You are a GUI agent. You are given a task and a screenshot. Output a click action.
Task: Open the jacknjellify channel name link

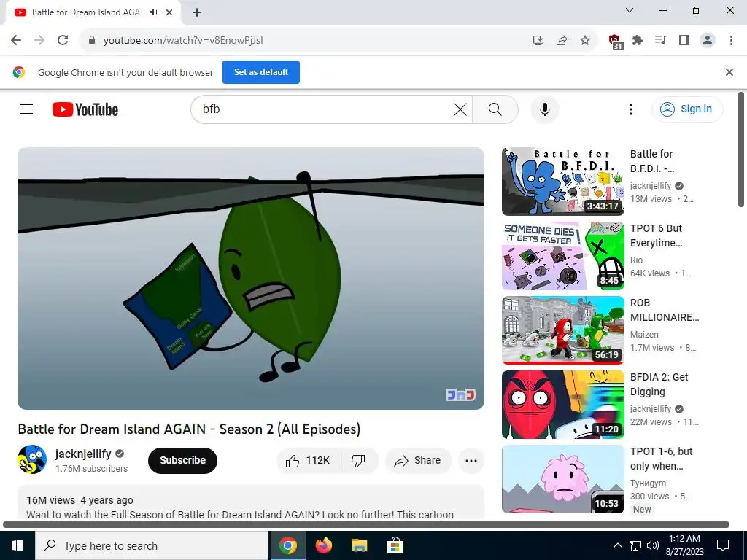point(83,454)
